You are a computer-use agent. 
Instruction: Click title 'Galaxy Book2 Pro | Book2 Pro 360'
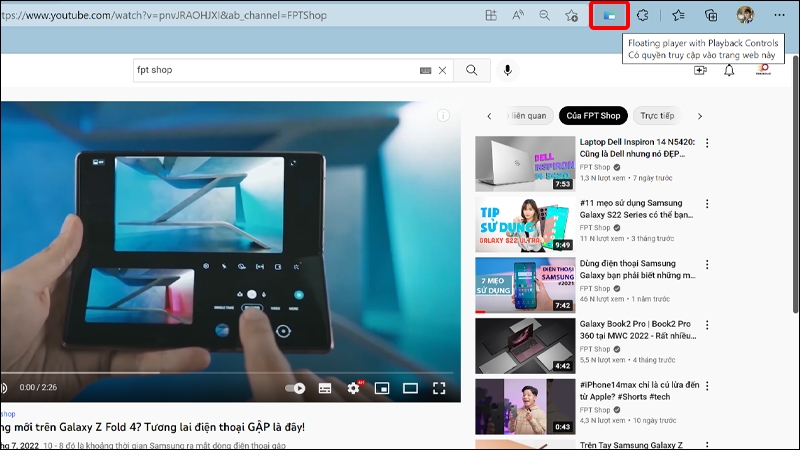(x=638, y=330)
